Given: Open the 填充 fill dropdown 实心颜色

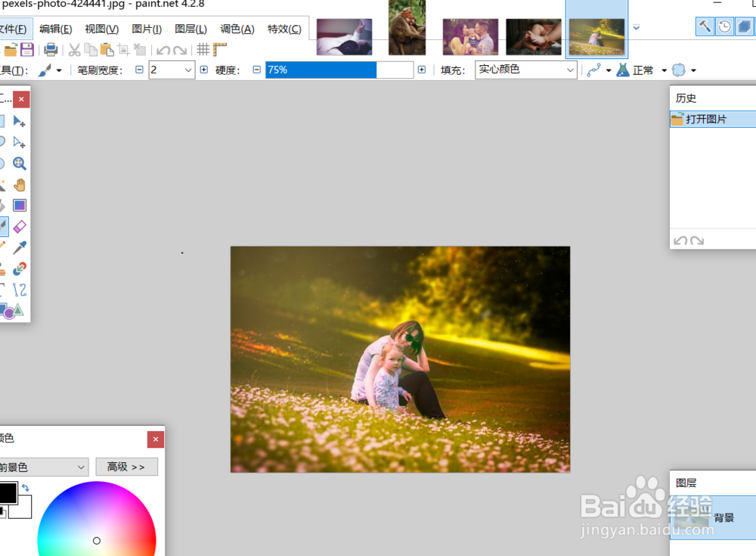Looking at the screenshot, I should click(525, 70).
